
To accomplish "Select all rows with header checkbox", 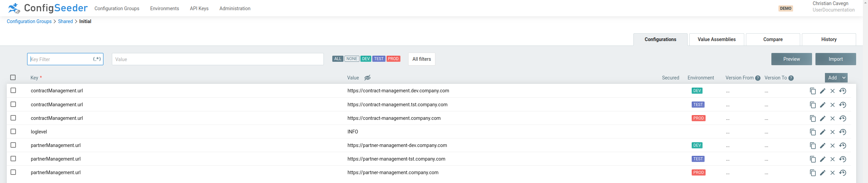I will (13, 77).
